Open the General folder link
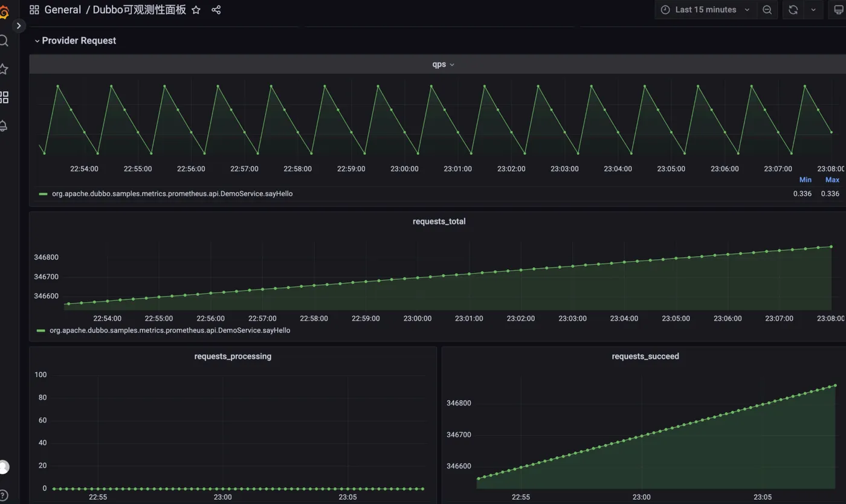 [x=63, y=10]
